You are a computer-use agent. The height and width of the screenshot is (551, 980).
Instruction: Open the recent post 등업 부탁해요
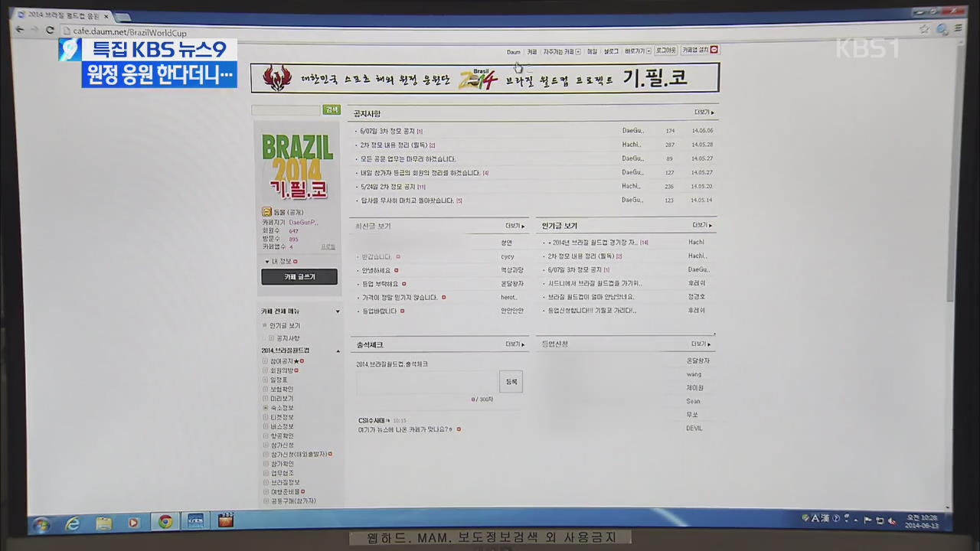380,284
